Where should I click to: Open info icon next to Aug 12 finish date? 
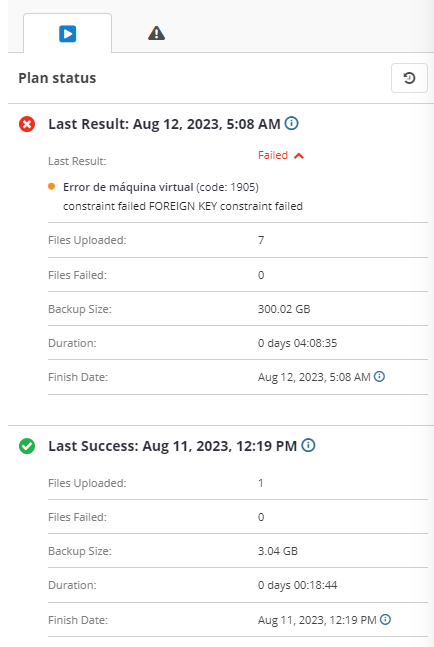click(379, 376)
